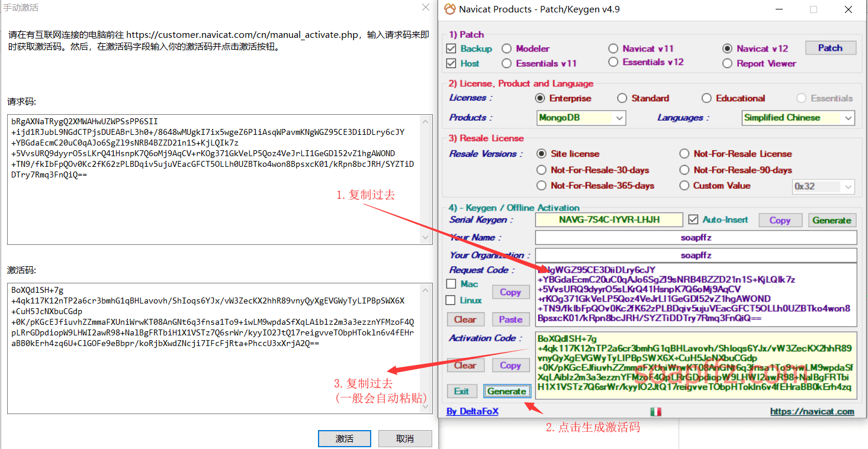Enable the Linux checkbox
Image resolution: width=868 pixels, height=449 pixels.
[x=451, y=300]
